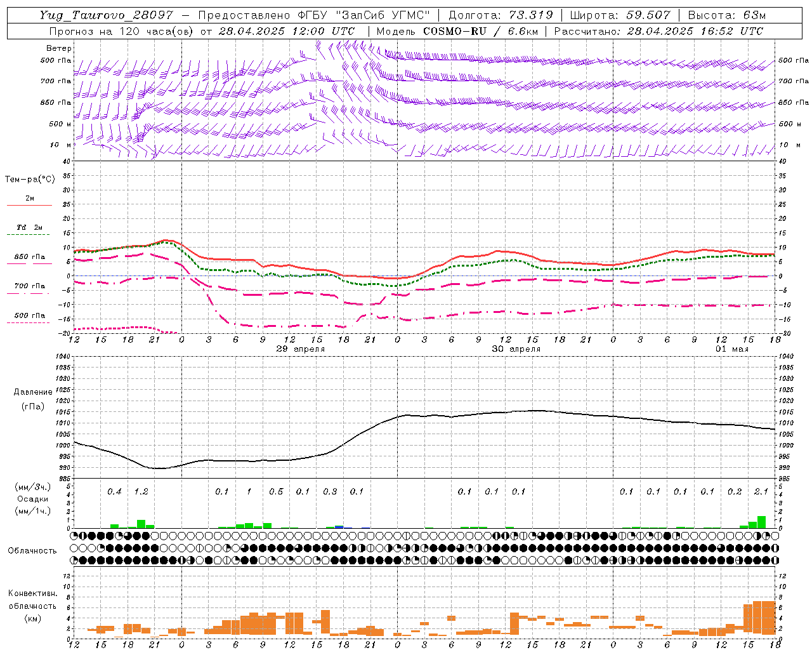Click the Облачность cloudiness label
This screenshot has width=812, height=650.
[x=32, y=551]
